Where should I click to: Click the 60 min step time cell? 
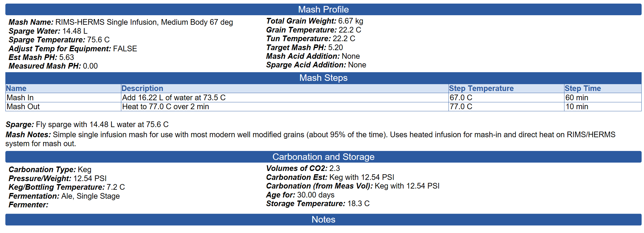603,98
